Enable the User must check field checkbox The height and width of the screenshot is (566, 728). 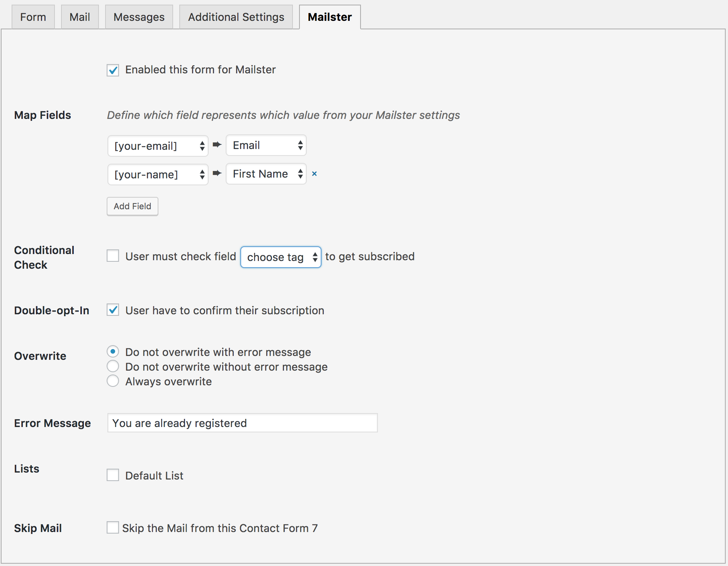[x=113, y=256]
